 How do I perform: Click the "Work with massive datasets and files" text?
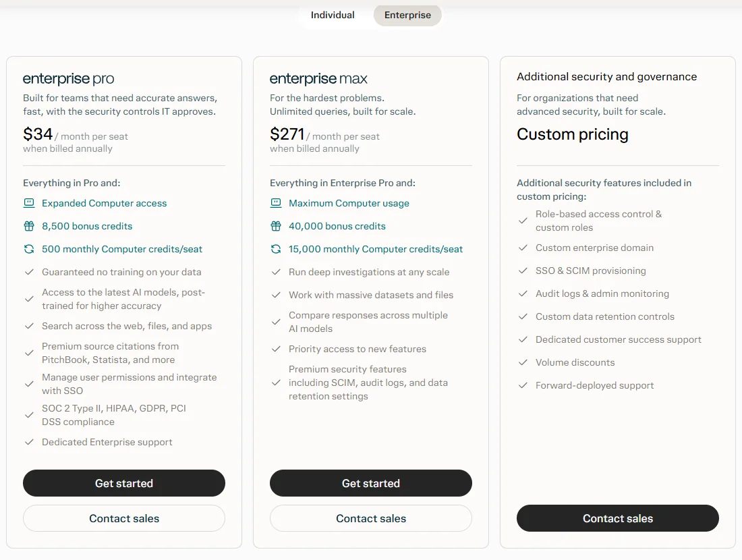pos(371,295)
